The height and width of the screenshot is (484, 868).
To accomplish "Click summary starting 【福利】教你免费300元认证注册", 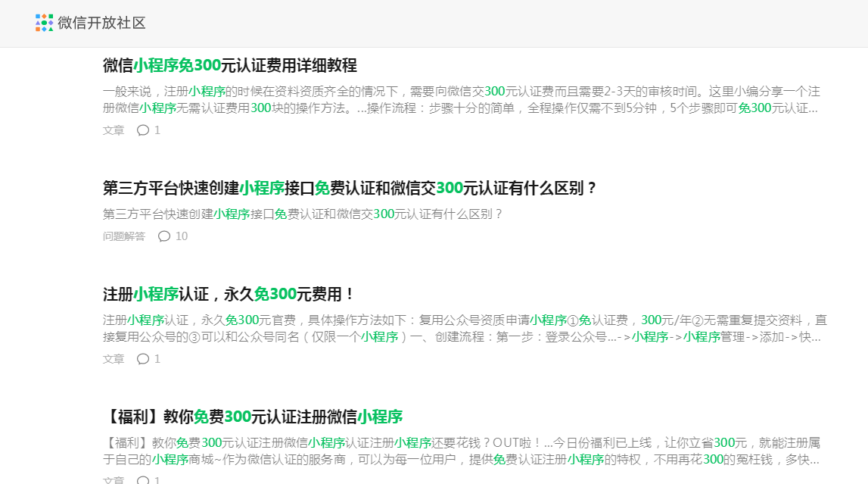I will point(461,451).
